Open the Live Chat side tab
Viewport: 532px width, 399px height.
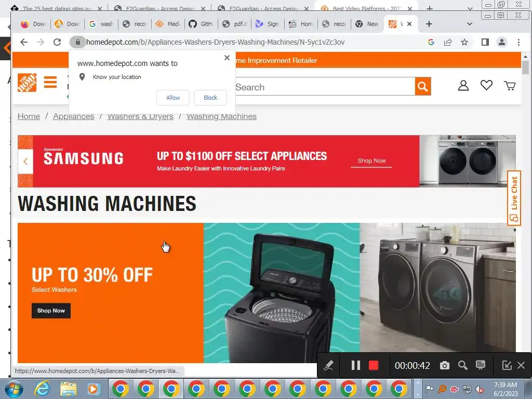coord(514,198)
